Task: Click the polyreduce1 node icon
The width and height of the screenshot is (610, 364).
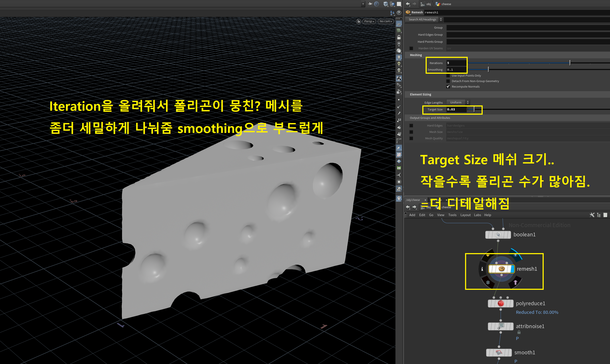Action: point(501,303)
